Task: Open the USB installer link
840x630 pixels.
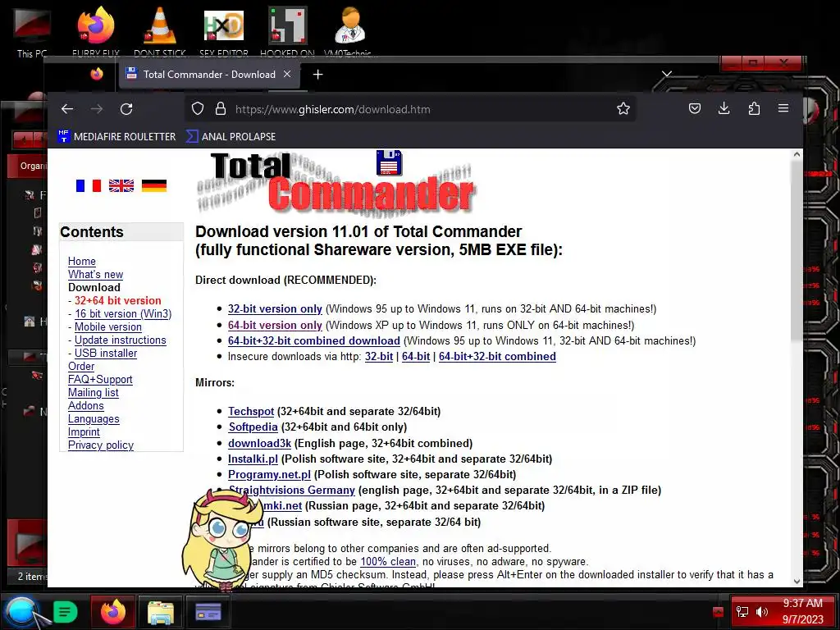Action: pyautogui.click(x=106, y=353)
